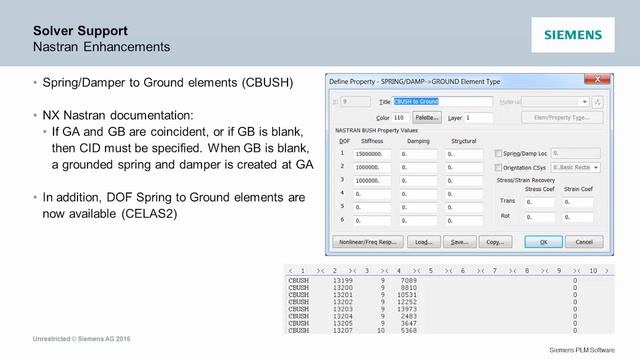Click the grid value 10531
Viewport: 640px width, 360px height.
[407, 295]
